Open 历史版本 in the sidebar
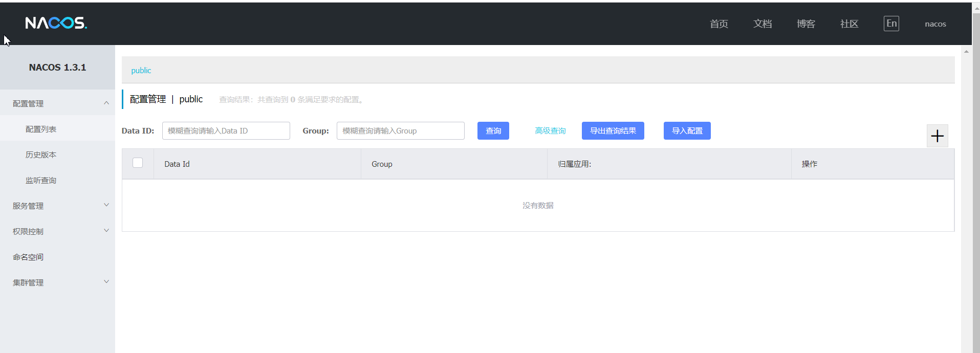Viewport: 980px width, 353px height. pyautogui.click(x=41, y=155)
